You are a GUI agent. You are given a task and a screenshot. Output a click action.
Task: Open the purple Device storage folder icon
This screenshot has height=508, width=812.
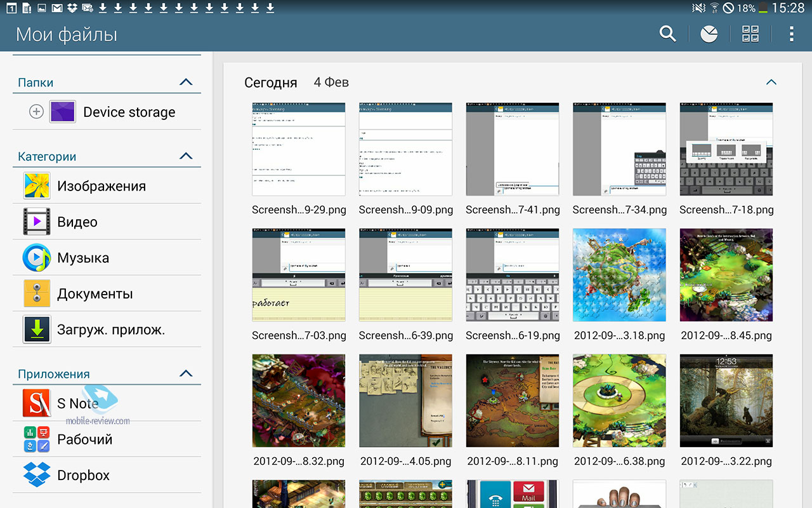[x=63, y=112]
